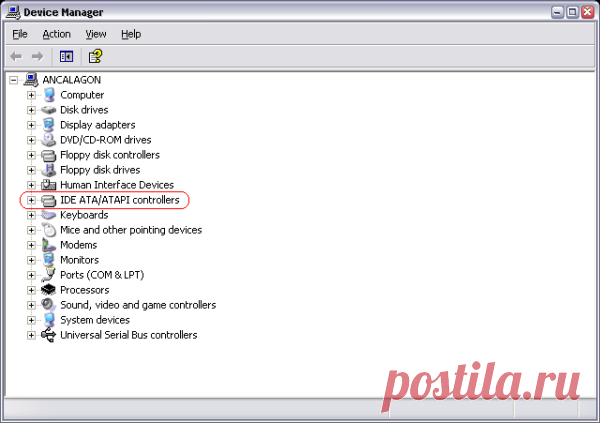The height and width of the screenshot is (423, 600).
Task: Click the Keyboards icon
Action: click(49, 215)
